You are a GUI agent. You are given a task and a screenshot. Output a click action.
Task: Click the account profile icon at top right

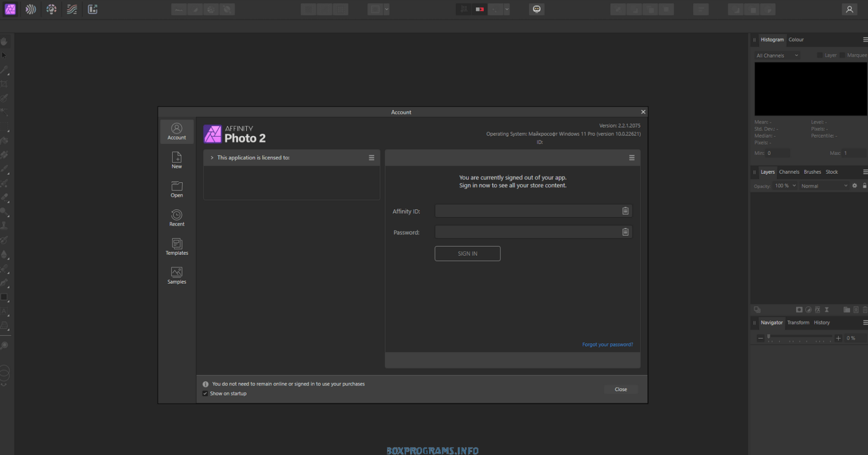click(x=850, y=9)
